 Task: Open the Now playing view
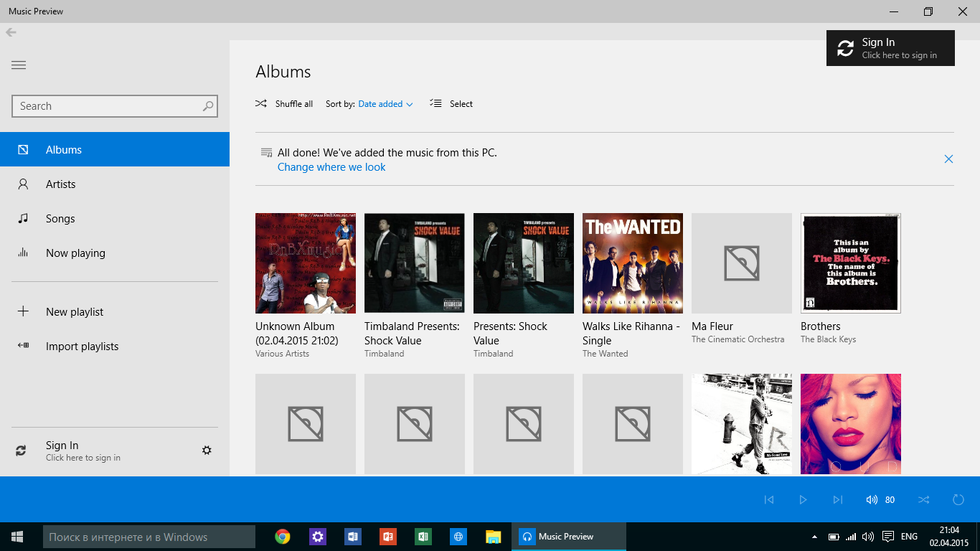click(x=115, y=253)
